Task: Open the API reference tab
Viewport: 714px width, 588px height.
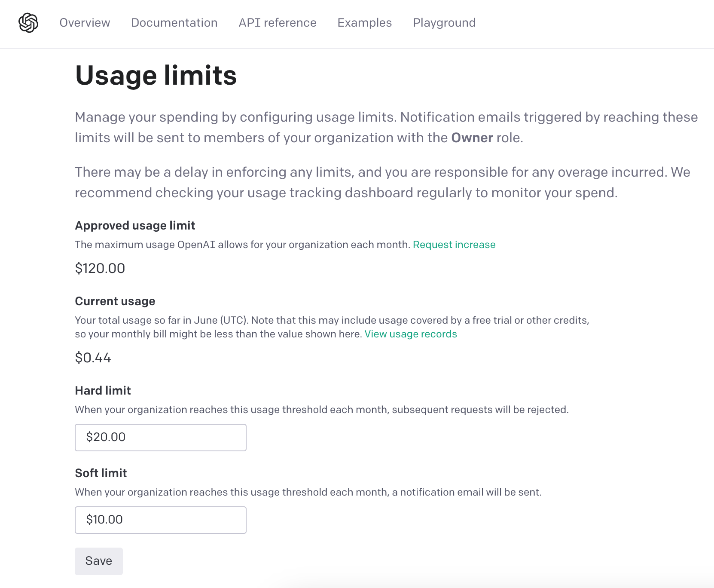Action: tap(278, 23)
